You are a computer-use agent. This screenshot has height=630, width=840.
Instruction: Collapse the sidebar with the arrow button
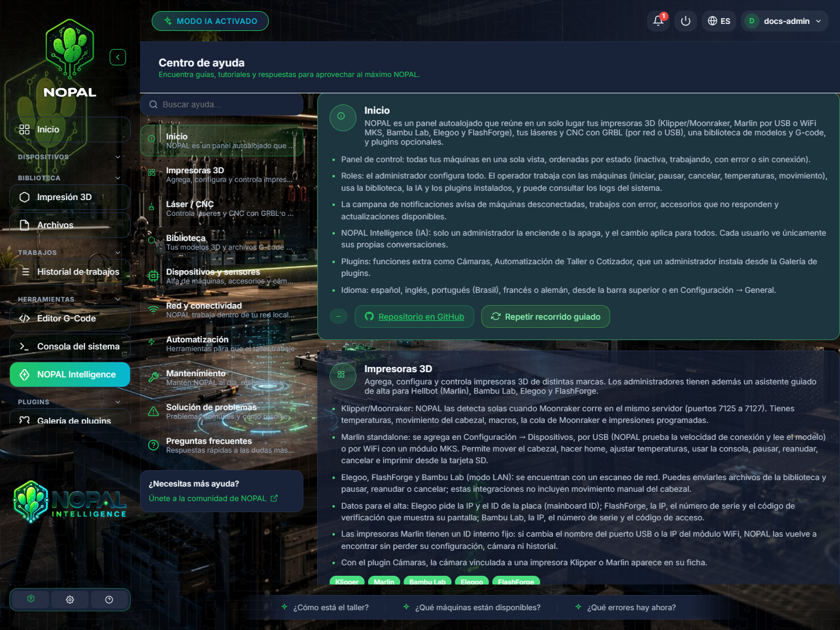(118, 57)
